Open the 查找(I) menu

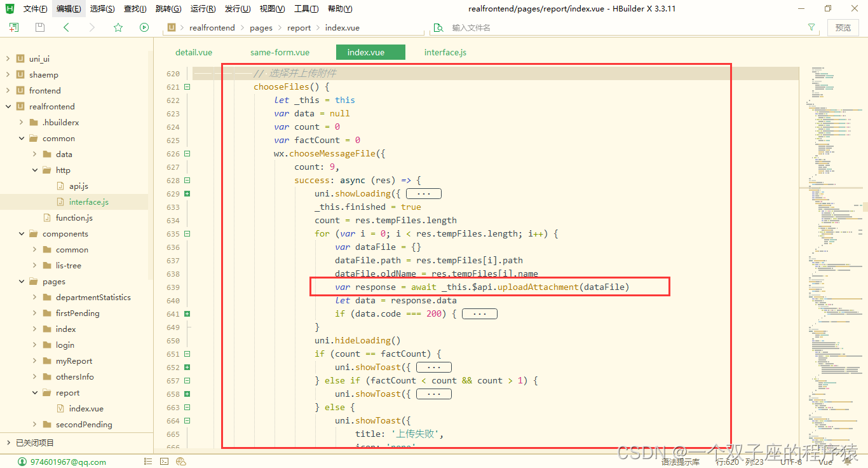pyautogui.click(x=135, y=9)
